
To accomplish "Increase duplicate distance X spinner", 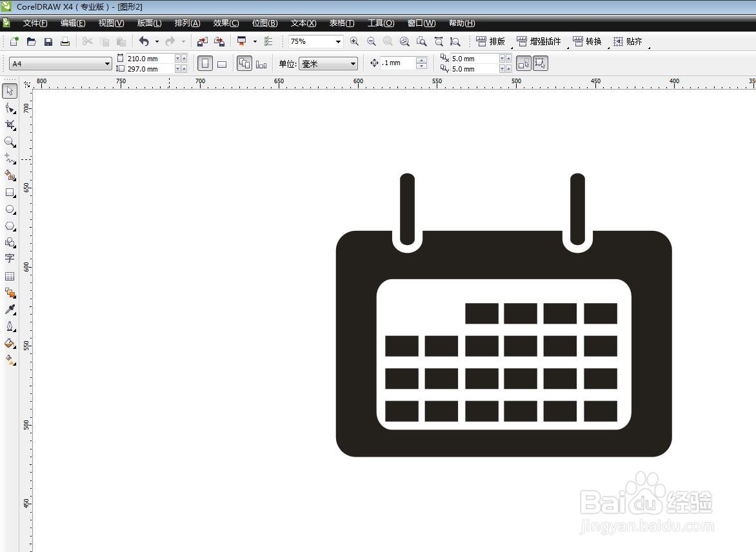I will coord(508,58).
